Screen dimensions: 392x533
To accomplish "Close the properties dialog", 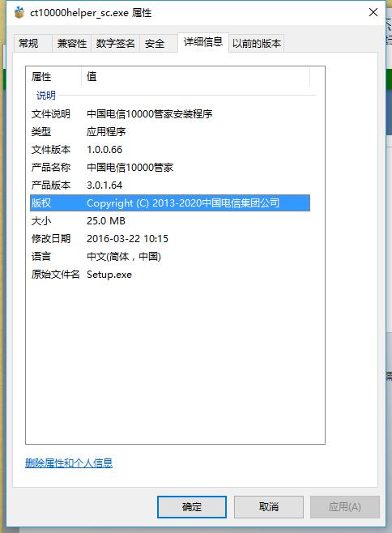I will coord(373,13).
